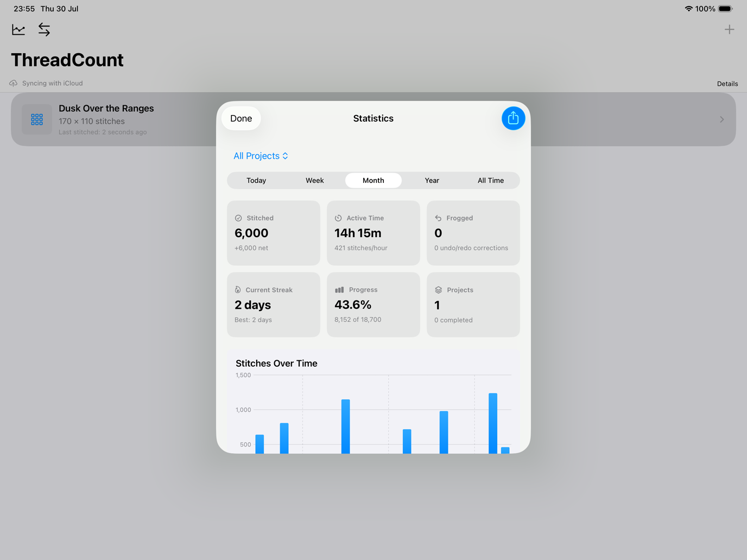Tap the Active Time clock icon
This screenshot has width=747, height=560.
(338, 218)
